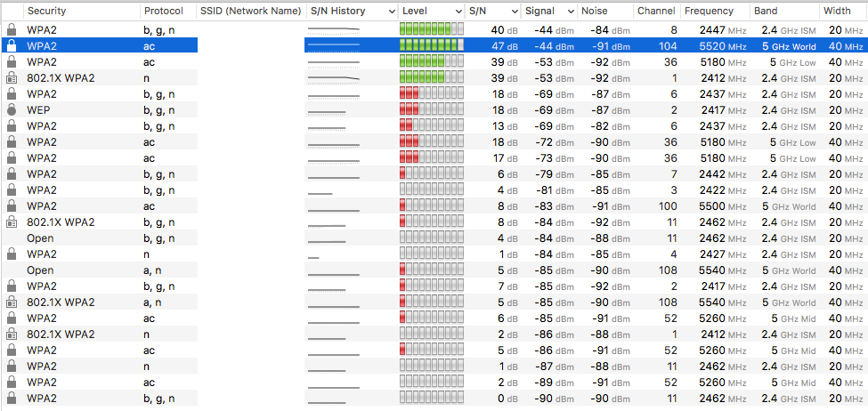Click the 802.1X lock icon on -84 dBm channel 11 row
Image resolution: width=868 pixels, height=411 pixels.
(11, 222)
